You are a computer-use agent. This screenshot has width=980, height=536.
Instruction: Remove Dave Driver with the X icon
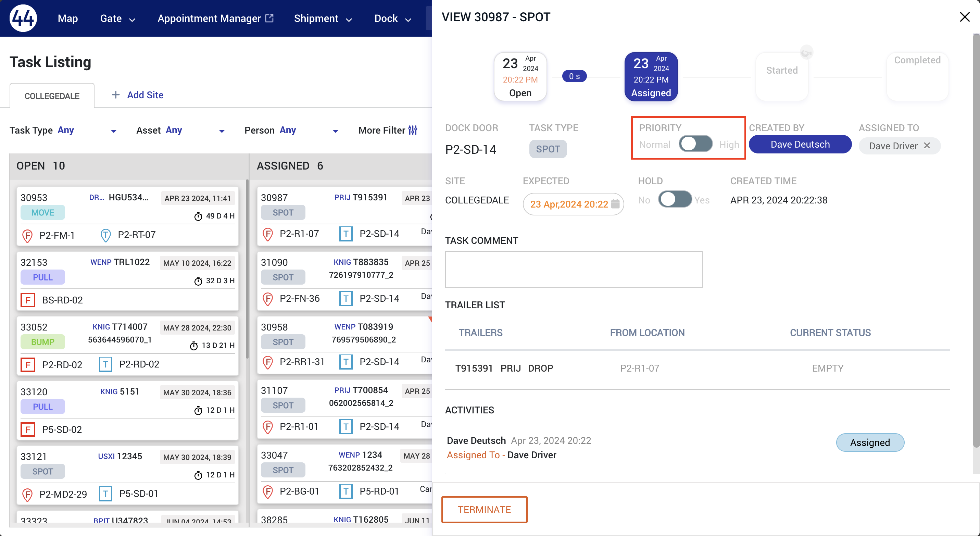pos(927,145)
